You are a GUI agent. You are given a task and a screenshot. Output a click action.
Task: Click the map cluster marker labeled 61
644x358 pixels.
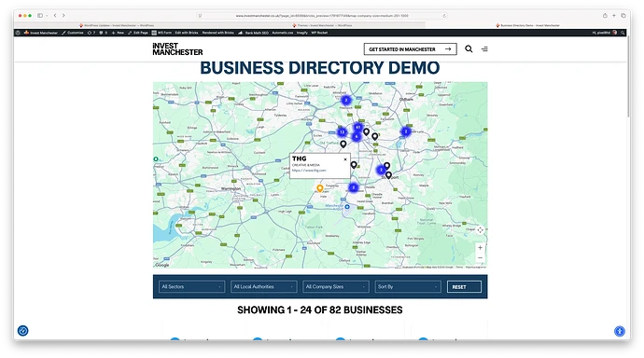click(x=358, y=127)
